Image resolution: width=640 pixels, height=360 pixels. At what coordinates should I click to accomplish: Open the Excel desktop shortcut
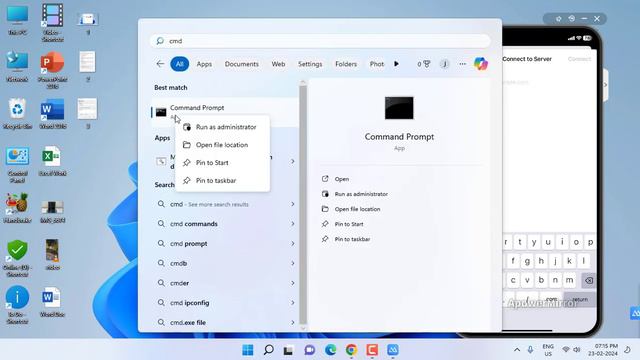click(x=52, y=161)
